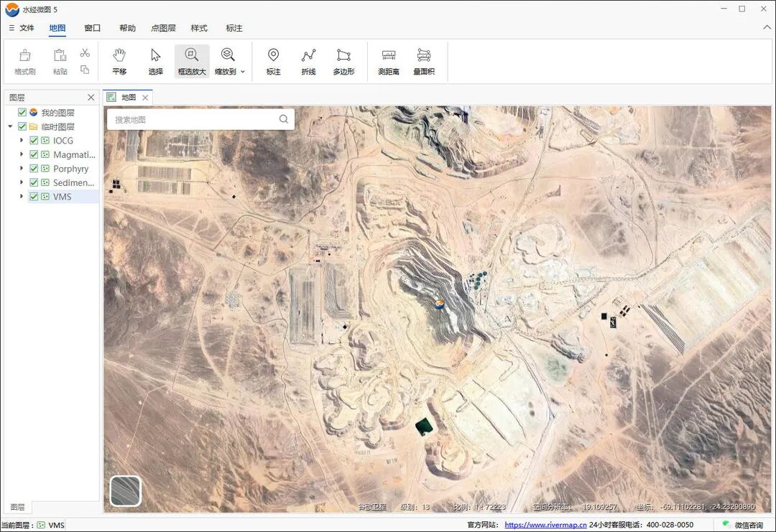Uncheck the Magmati... layer checkbox

pos(34,154)
